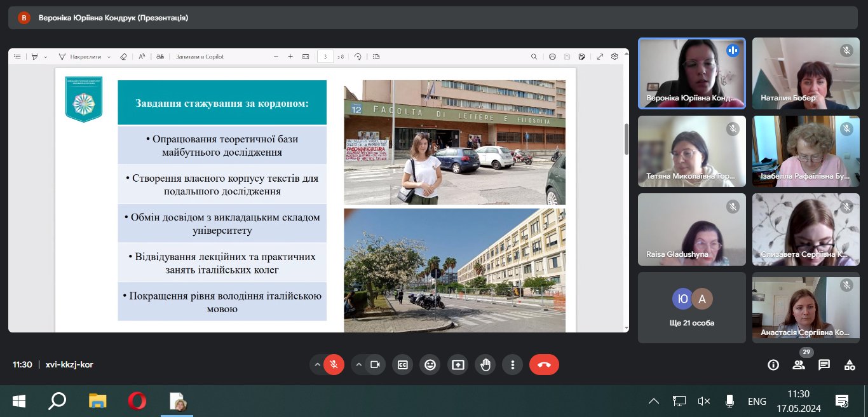This screenshot has width=868, height=417.
Task: Expand video settings arrow beside camera
Action: 358,365
